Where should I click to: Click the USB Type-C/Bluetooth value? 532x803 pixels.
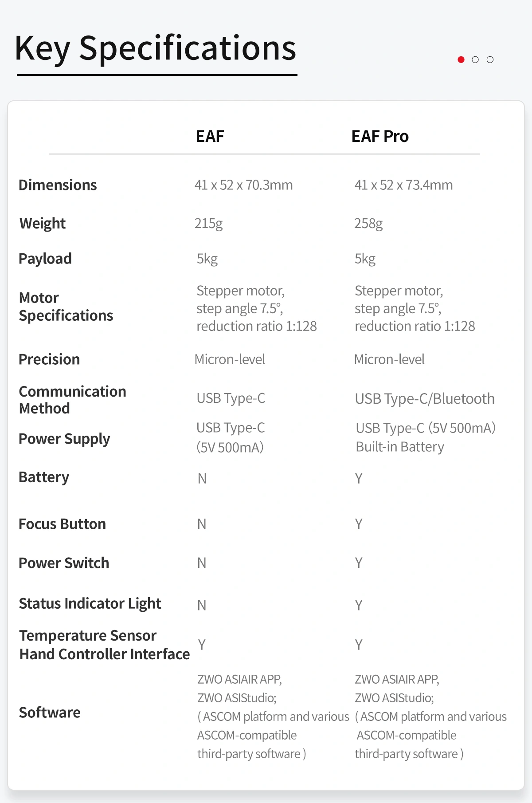[x=425, y=399]
